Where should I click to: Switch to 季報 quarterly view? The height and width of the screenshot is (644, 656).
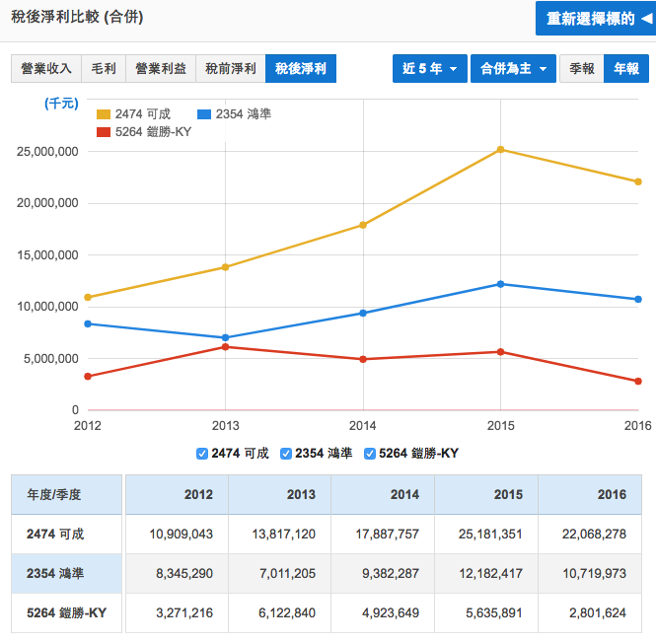click(581, 68)
